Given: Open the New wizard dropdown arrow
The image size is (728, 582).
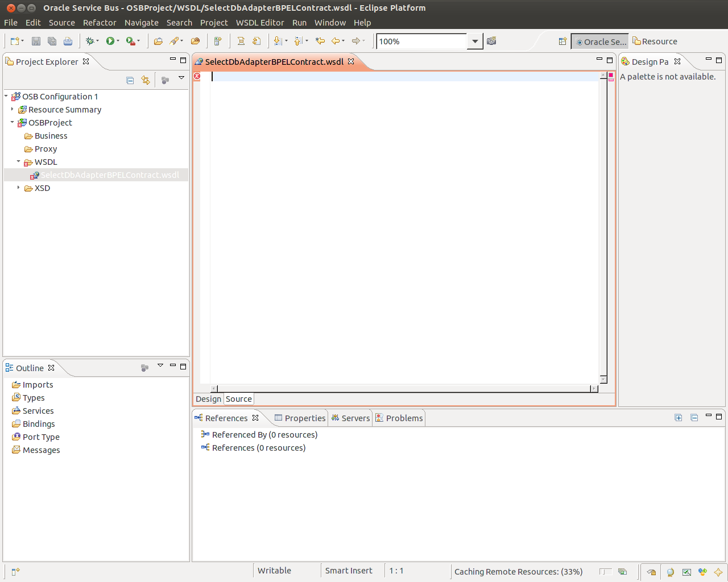Looking at the screenshot, I should point(22,41).
